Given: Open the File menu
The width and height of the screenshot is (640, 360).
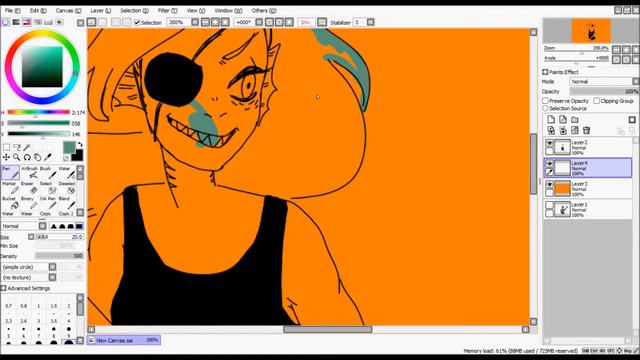Looking at the screenshot, I should [13, 11].
